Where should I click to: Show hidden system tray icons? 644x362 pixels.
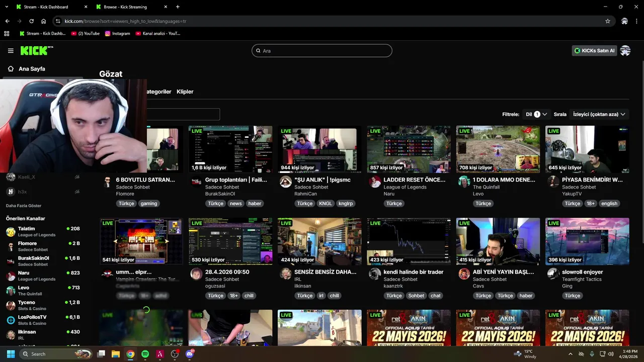point(570,354)
